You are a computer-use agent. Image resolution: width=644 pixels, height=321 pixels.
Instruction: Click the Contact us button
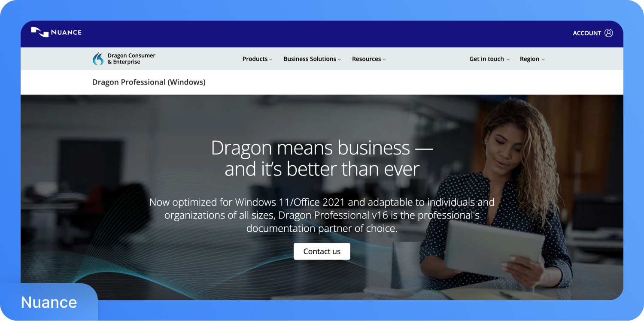point(322,251)
